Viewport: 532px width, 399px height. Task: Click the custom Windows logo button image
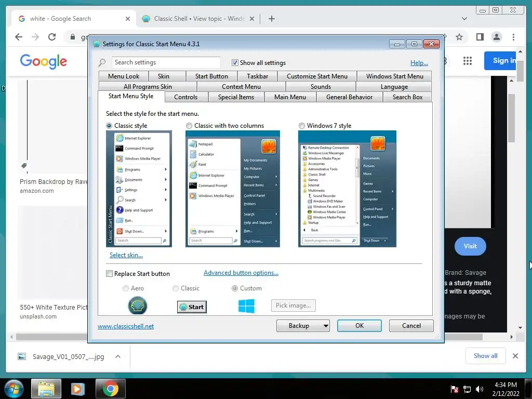tap(246, 305)
